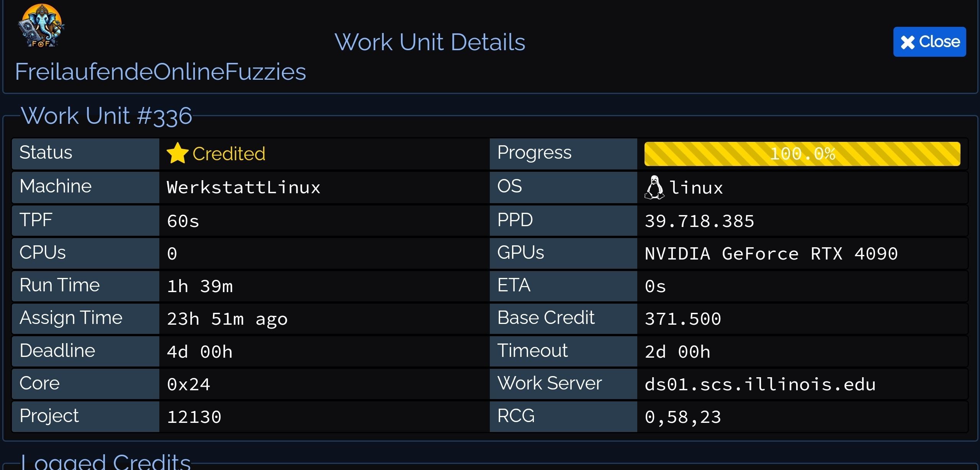The height and width of the screenshot is (470, 980).
Task: Open the FreilaufendeOnlineFuzzies team link
Action: [x=160, y=72]
